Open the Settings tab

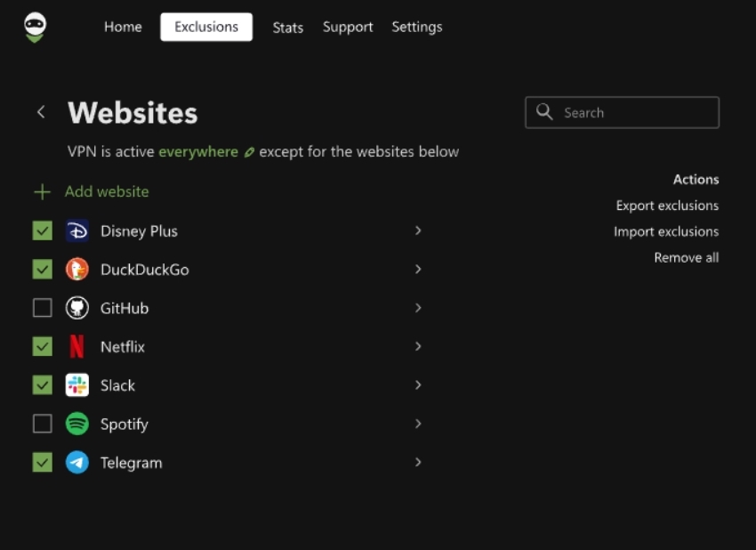coord(416,27)
